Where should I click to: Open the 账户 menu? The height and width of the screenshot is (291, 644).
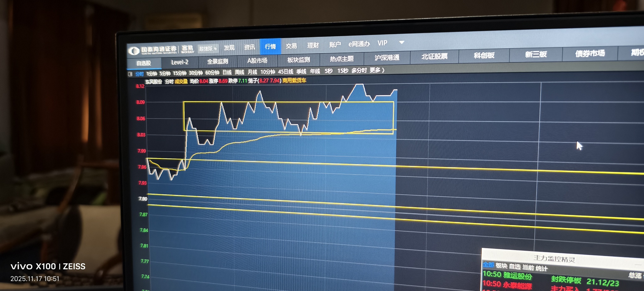(335, 45)
